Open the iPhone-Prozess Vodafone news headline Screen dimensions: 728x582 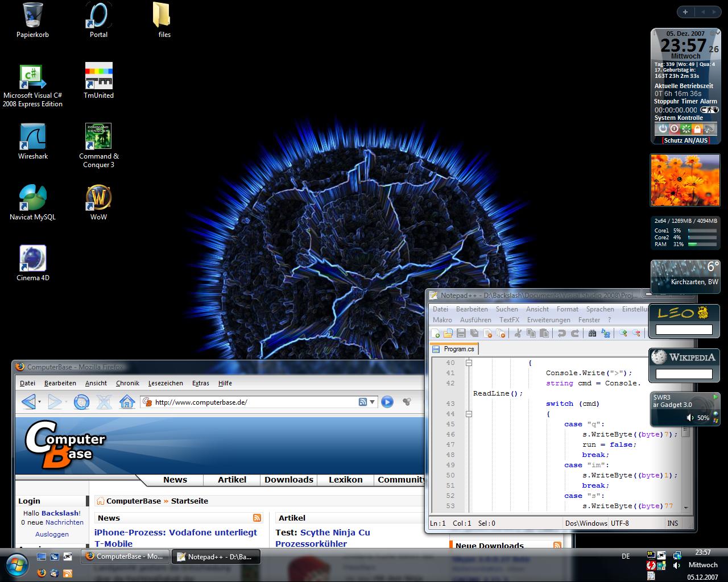176,538
